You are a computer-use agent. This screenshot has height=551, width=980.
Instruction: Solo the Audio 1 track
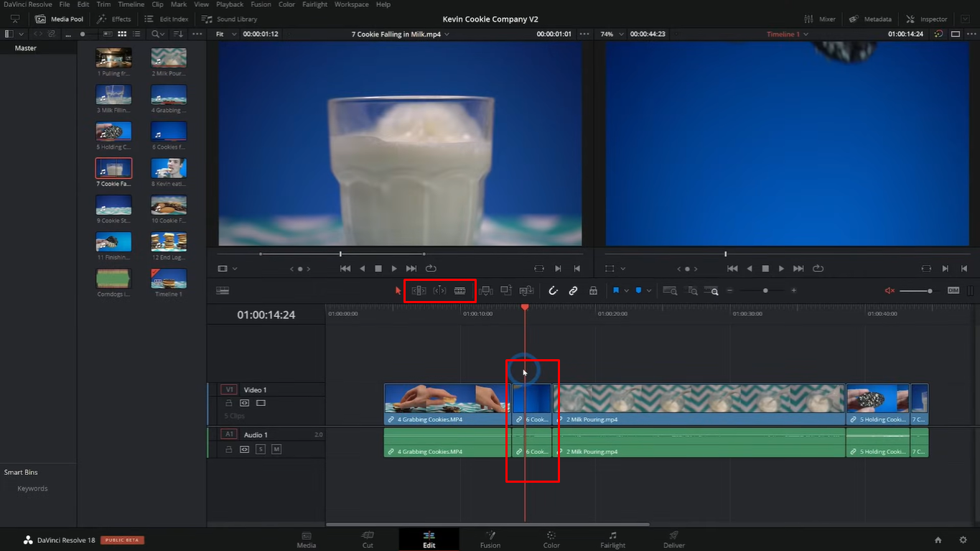pyautogui.click(x=261, y=449)
